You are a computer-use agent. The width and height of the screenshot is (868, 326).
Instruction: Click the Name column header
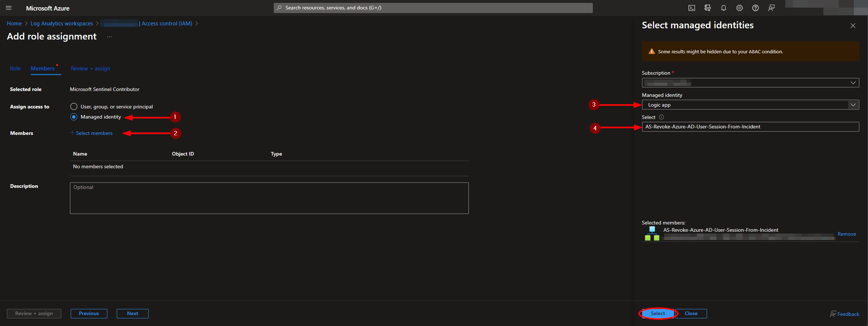pyautogui.click(x=80, y=154)
